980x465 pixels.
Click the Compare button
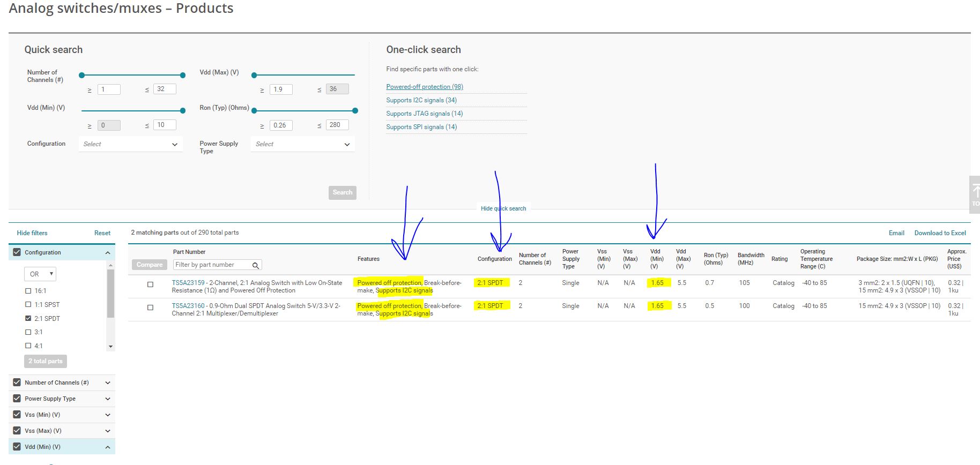[150, 265]
